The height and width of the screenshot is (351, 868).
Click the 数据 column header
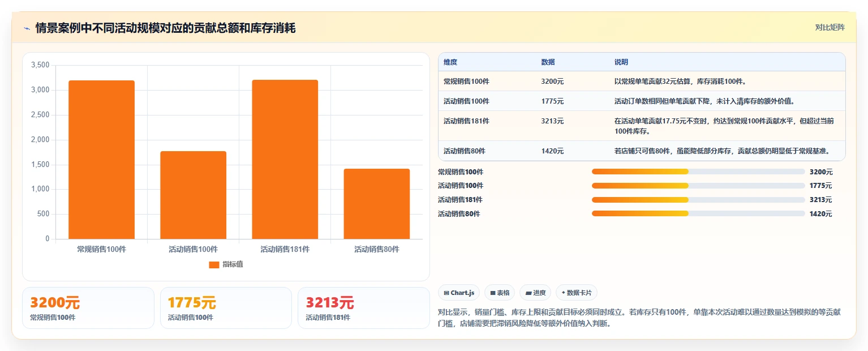click(x=548, y=62)
